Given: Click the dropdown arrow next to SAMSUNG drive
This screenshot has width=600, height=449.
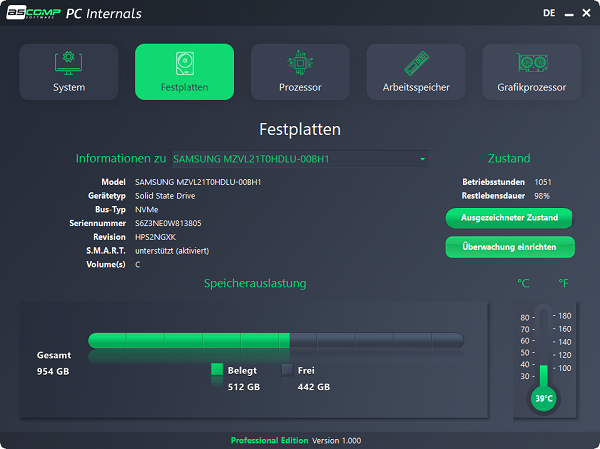Looking at the screenshot, I should (422, 159).
